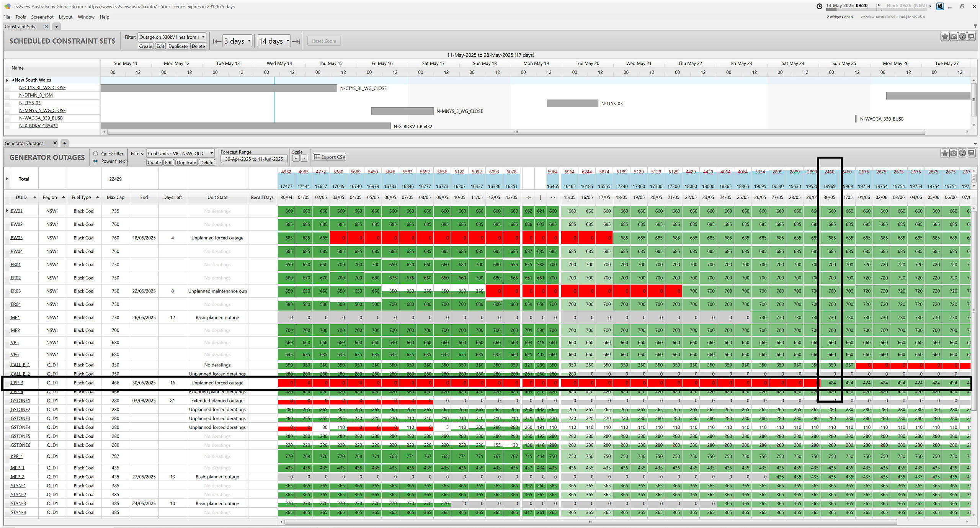The height and width of the screenshot is (528, 980).
Task: Open help icon in Constraint Sets panel
Action: pyautogui.click(x=962, y=37)
